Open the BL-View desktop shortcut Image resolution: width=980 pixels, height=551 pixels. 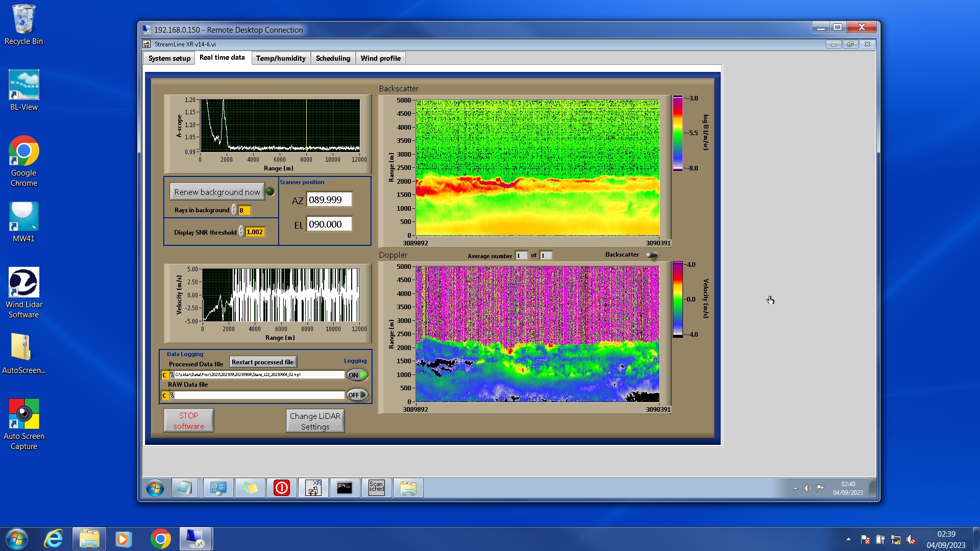coord(23,91)
